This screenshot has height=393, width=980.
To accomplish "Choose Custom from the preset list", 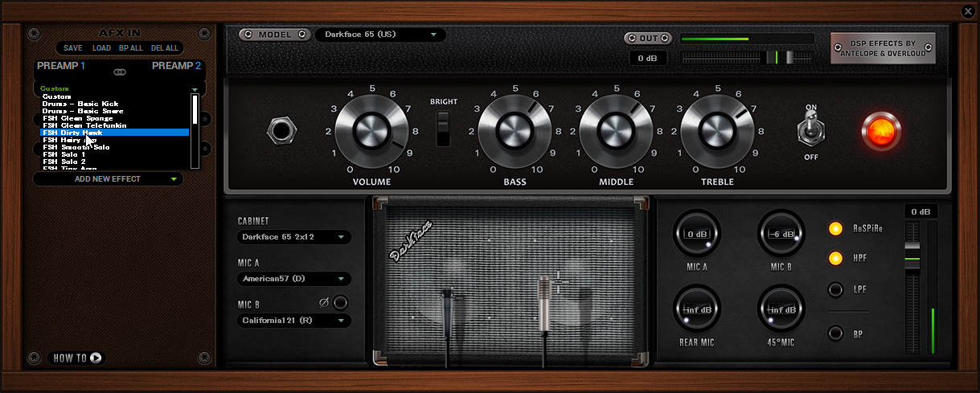I will 116,96.
